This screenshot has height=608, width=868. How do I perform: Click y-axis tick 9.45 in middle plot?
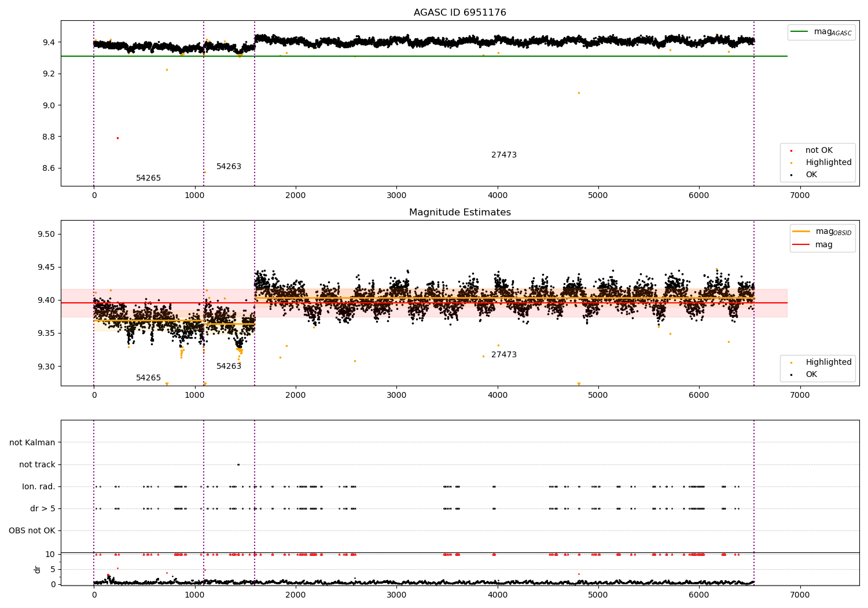pos(47,268)
